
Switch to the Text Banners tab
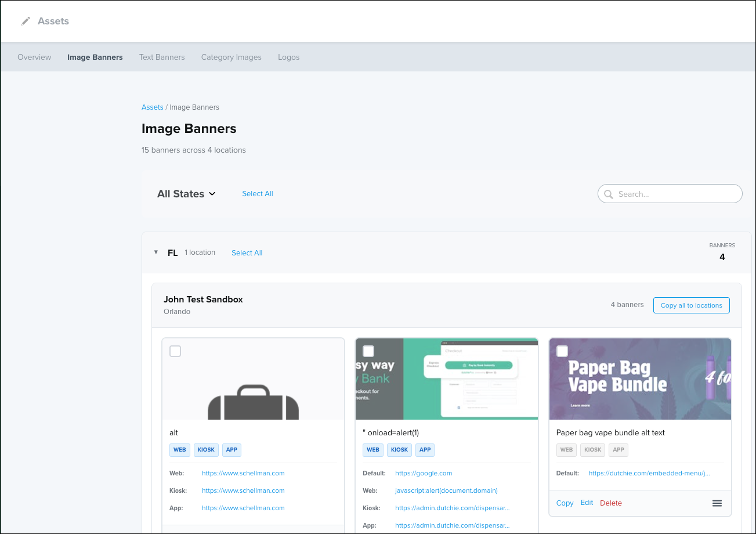[162, 57]
